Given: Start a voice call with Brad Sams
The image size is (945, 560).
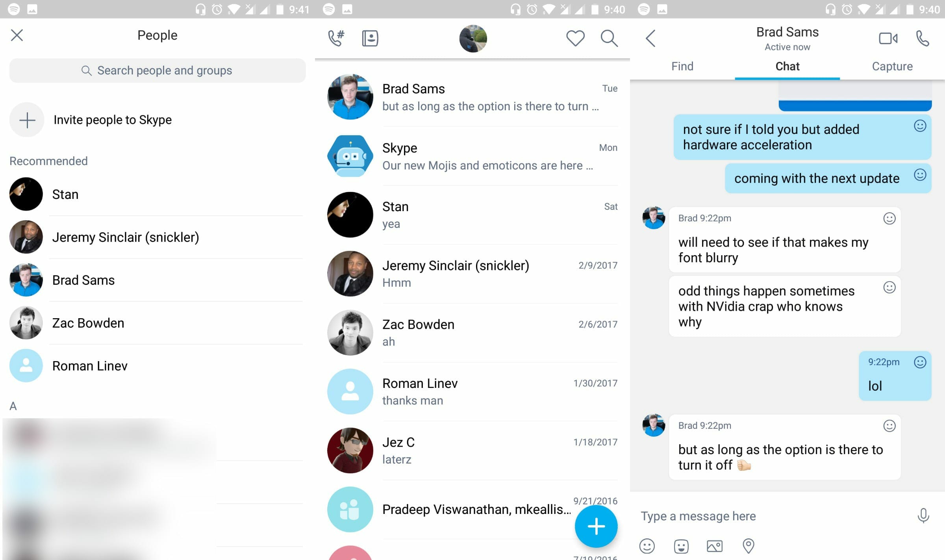Looking at the screenshot, I should pyautogui.click(x=923, y=37).
